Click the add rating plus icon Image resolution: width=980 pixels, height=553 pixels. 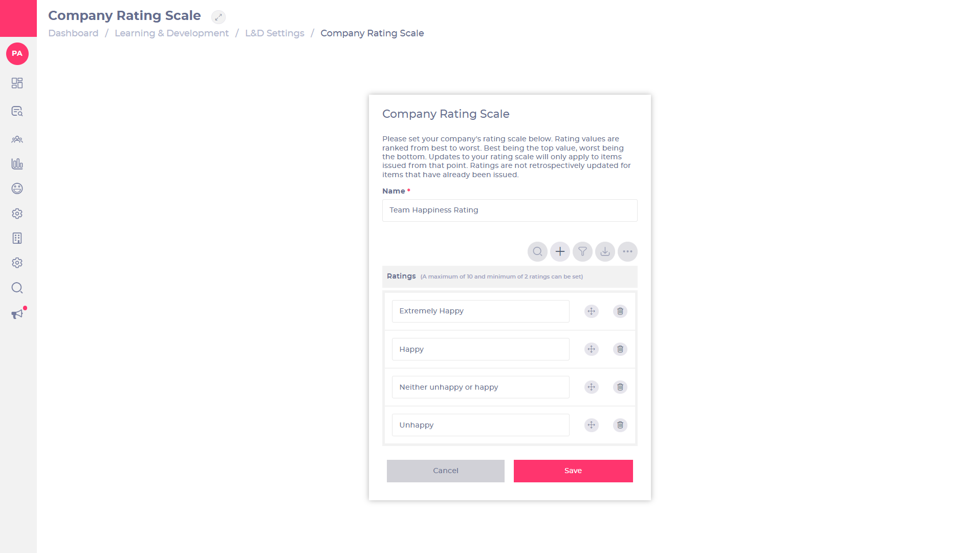tap(560, 251)
